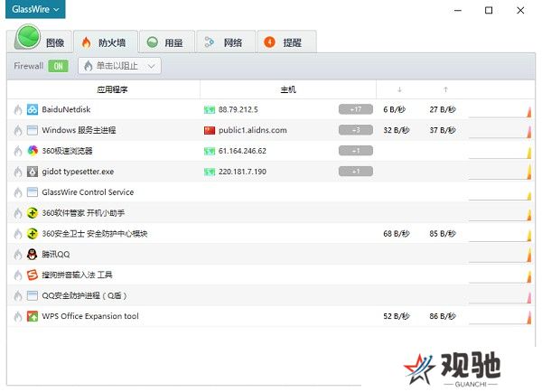Click the download arrow column header
The height and width of the screenshot is (392, 542).
[399, 90]
